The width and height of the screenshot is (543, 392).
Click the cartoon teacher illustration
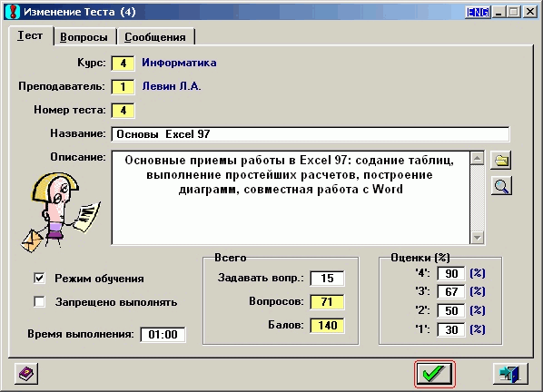[59, 211]
